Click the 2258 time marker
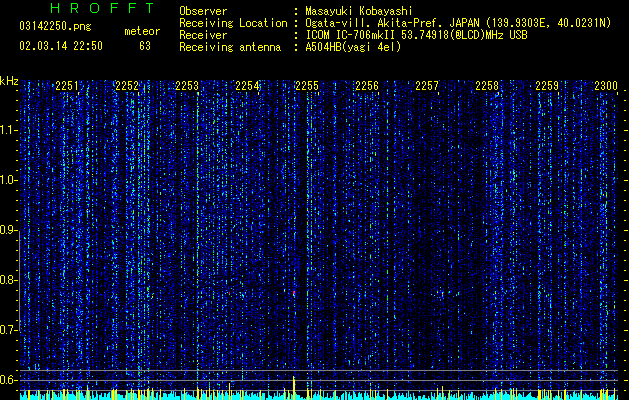The width and height of the screenshot is (629, 400). point(487,86)
